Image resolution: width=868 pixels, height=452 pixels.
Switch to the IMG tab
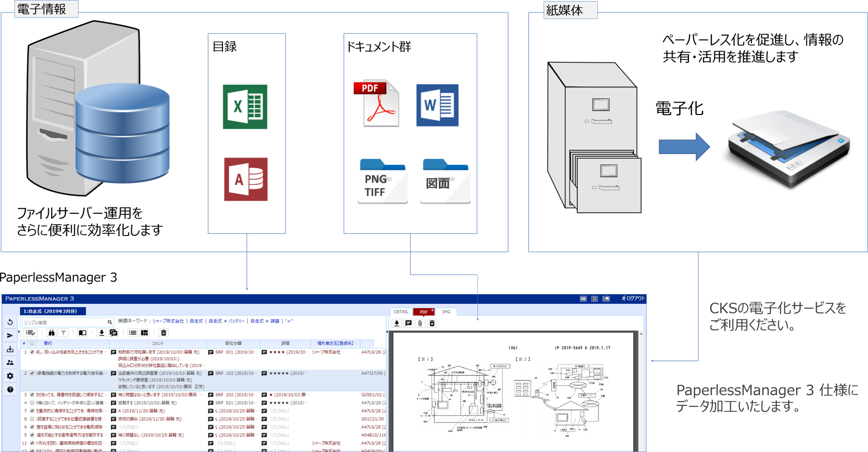(446, 312)
